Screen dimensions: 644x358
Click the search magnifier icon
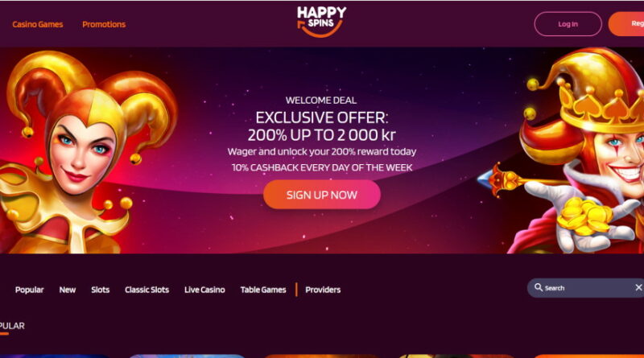[x=538, y=287]
